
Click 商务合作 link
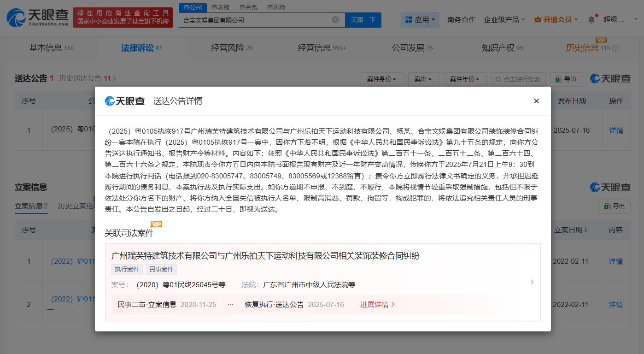coord(461,20)
